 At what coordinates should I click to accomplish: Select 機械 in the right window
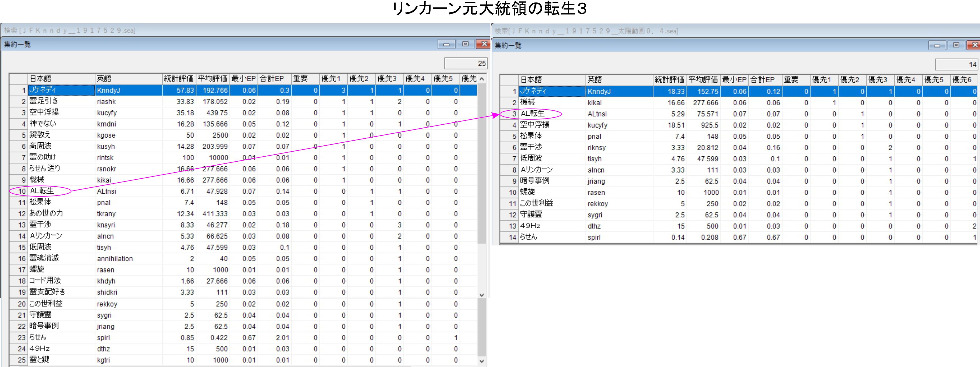pos(739,103)
